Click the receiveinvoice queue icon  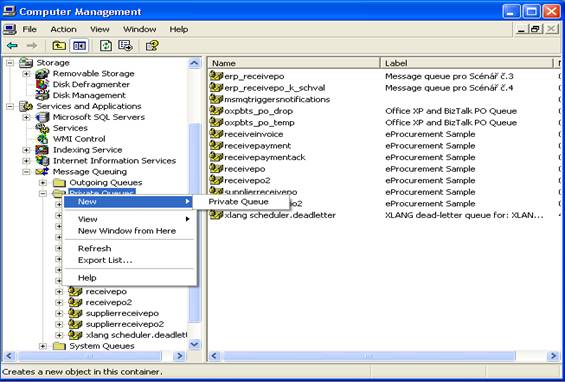tap(216, 134)
